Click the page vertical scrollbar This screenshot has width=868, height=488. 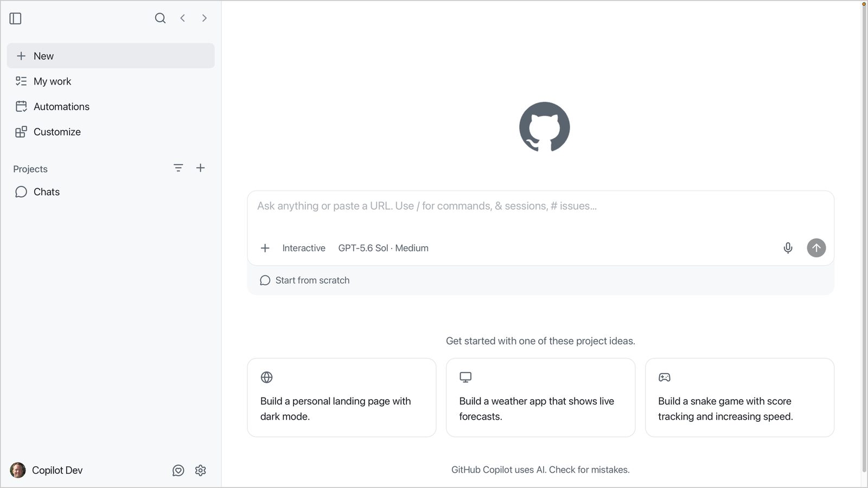tap(864, 239)
